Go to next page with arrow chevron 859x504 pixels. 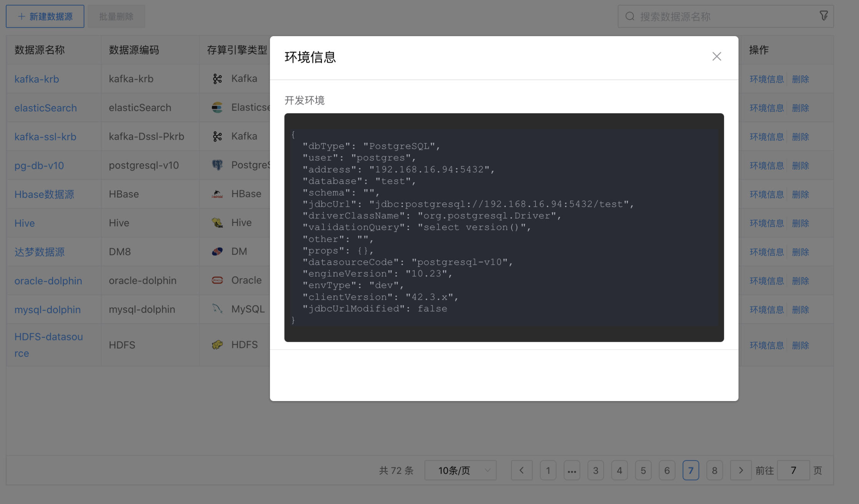(x=741, y=470)
